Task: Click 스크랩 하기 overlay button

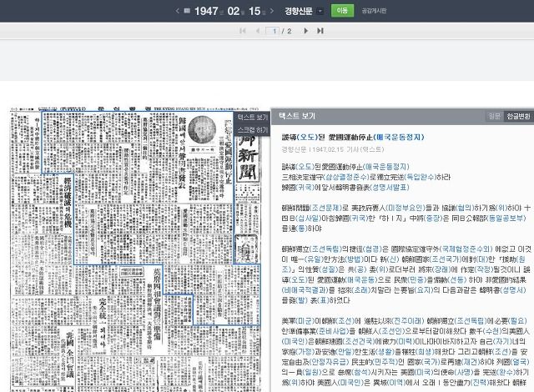Action: click(252, 130)
